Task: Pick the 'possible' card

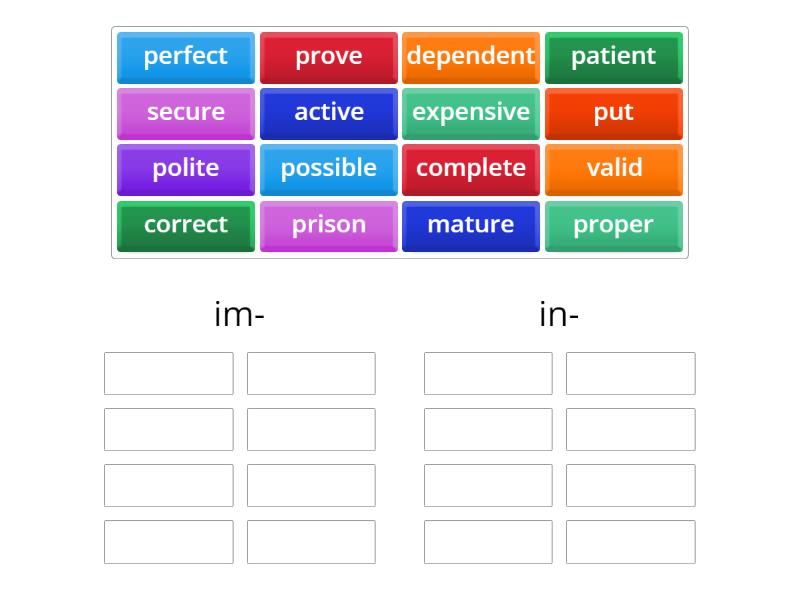Action: tap(328, 169)
